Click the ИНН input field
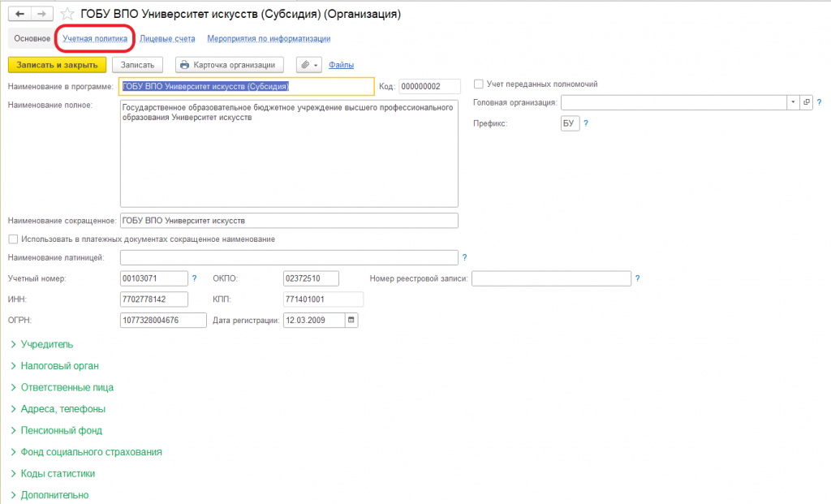This screenshot has width=831, height=504. (154, 299)
